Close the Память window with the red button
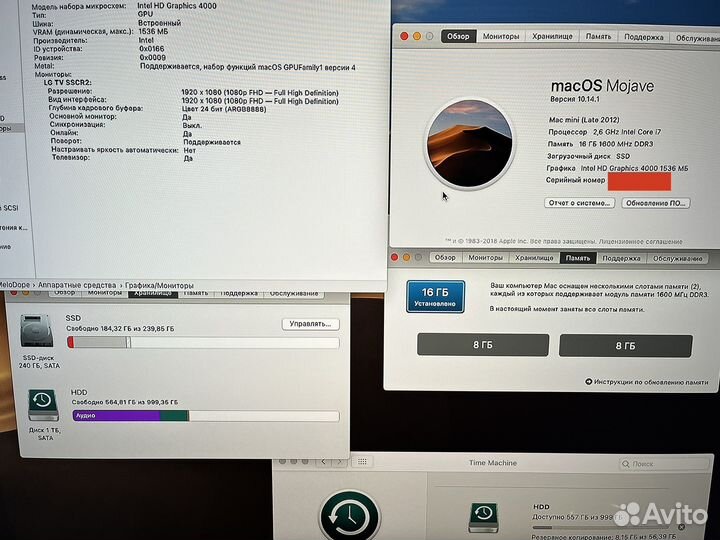 pyautogui.click(x=394, y=258)
